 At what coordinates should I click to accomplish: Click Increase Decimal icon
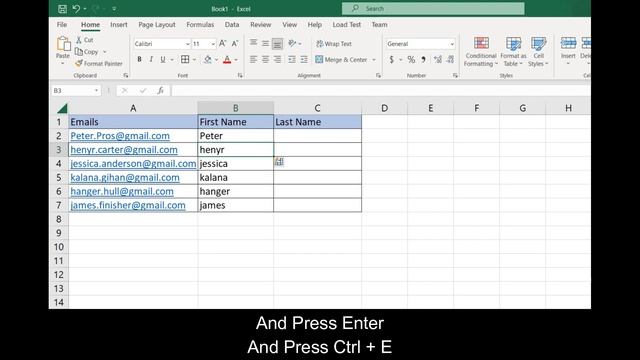[438, 60]
